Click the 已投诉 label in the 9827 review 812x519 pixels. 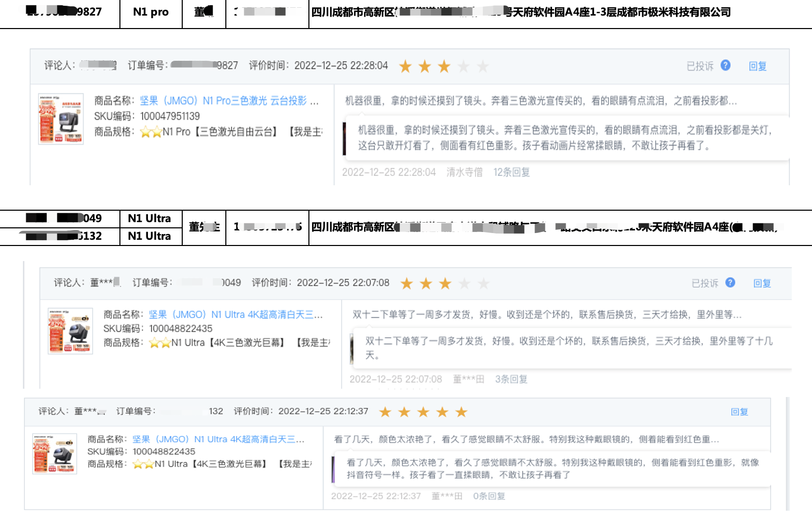tap(700, 66)
